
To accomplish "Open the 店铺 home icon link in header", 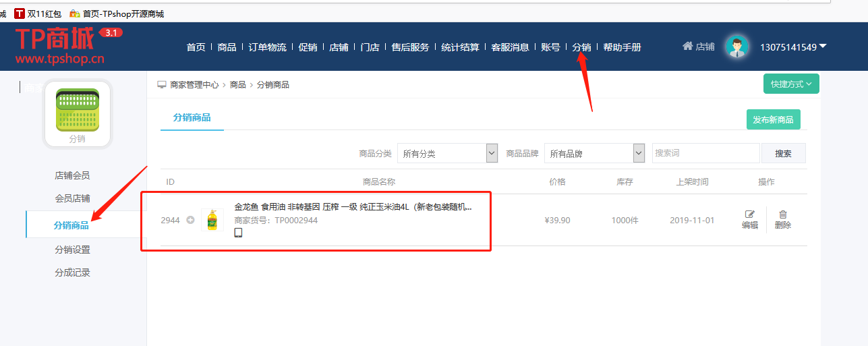I will point(698,47).
